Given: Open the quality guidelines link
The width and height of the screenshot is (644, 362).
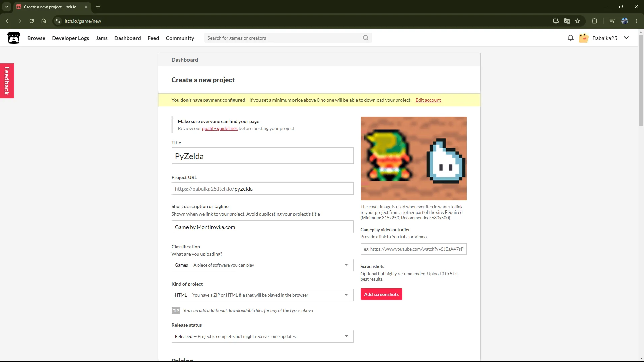Looking at the screenshot, I should coord(220,128).
